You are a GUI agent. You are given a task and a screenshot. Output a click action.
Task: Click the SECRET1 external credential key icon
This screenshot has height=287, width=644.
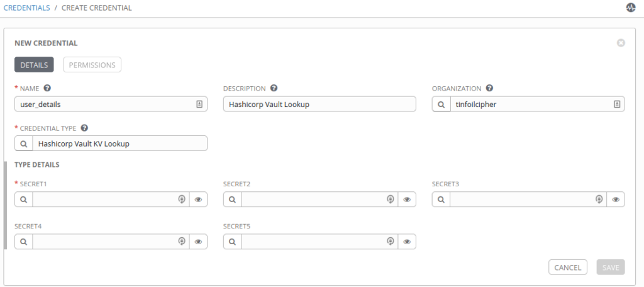tap(182, 200)
